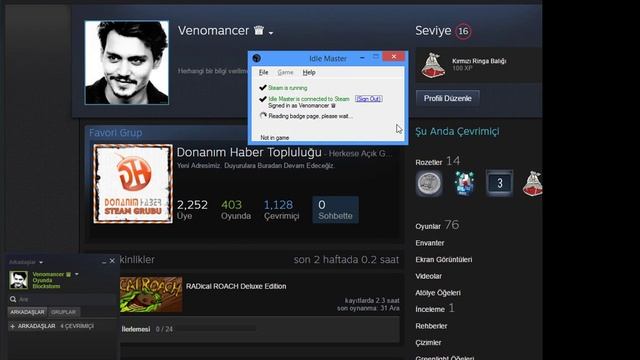Open the File menu in Idle Master

tap(263, 72)
